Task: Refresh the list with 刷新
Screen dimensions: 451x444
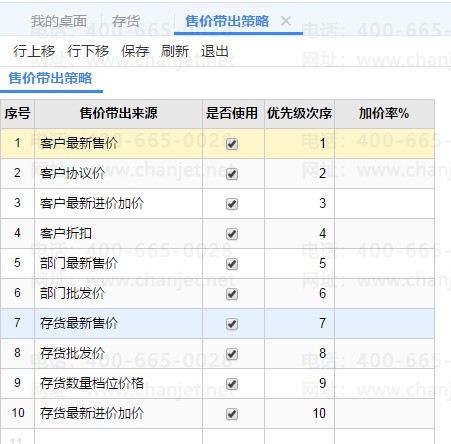Action: (x=175, y=51)
